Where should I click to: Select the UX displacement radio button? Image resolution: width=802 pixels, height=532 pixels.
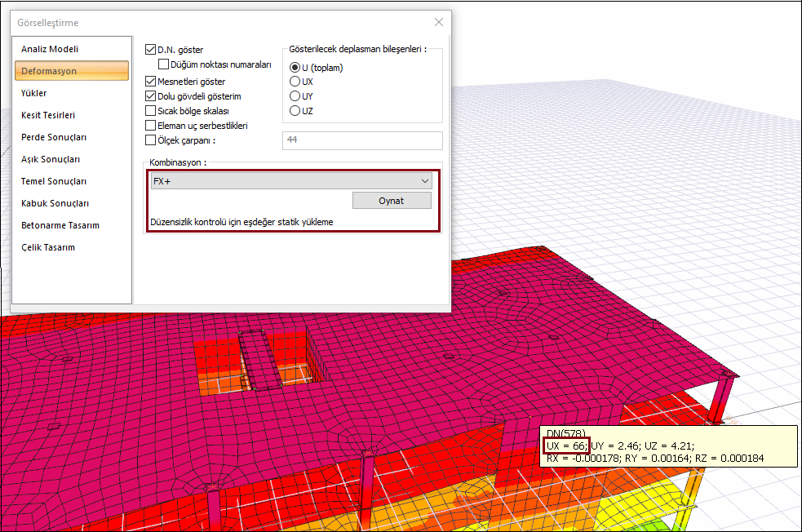[295, 82]
